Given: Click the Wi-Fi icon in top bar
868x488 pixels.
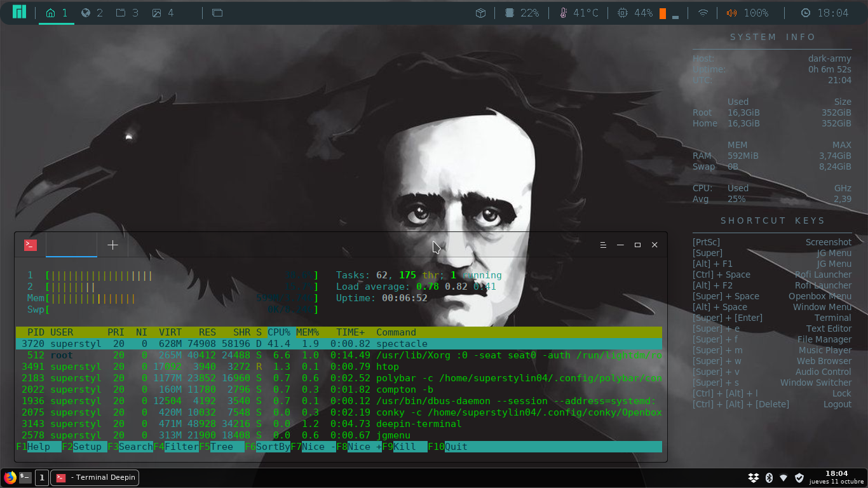Looking at the screenshot, I should (x=703, y=13).
